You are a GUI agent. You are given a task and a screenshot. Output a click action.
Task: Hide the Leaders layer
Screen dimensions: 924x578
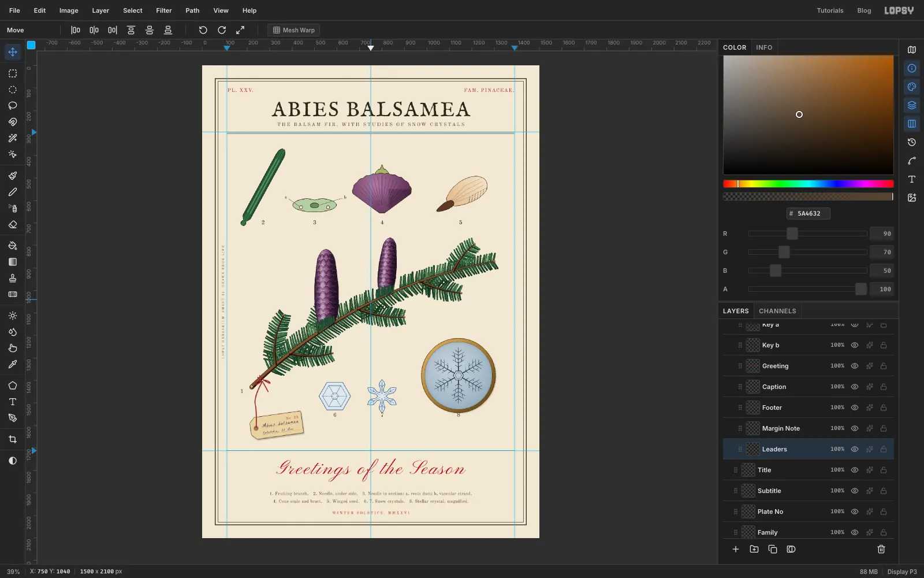click(855, 449)
